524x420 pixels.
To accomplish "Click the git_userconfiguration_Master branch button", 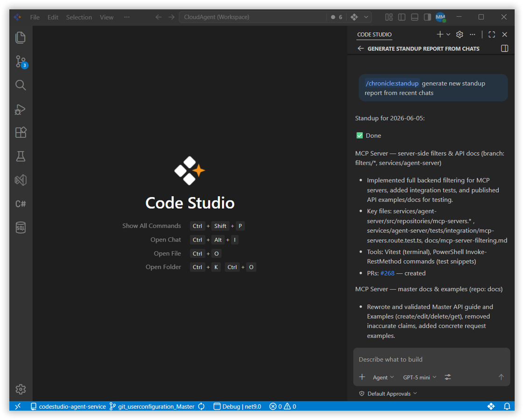I will pyautogui.click(x=152, y=406).
